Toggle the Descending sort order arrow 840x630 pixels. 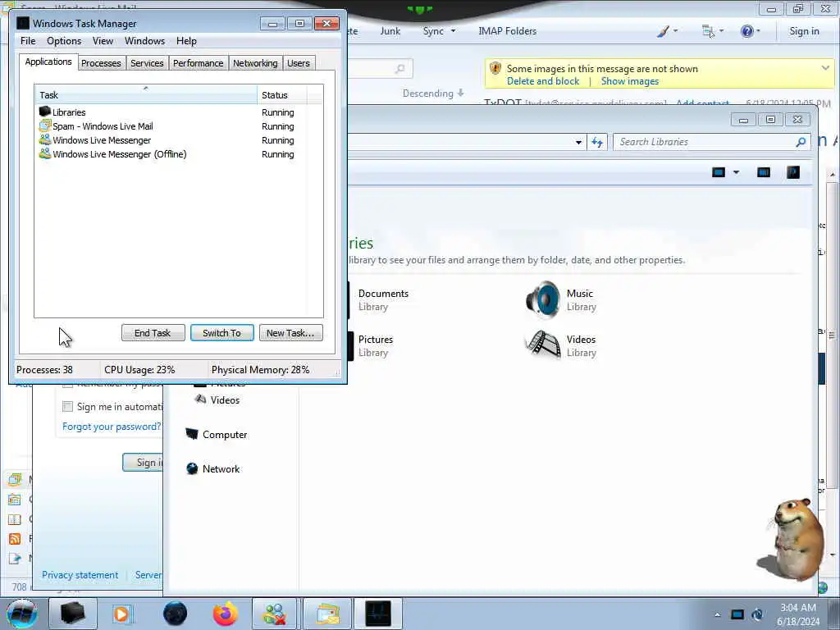point(460,94)
